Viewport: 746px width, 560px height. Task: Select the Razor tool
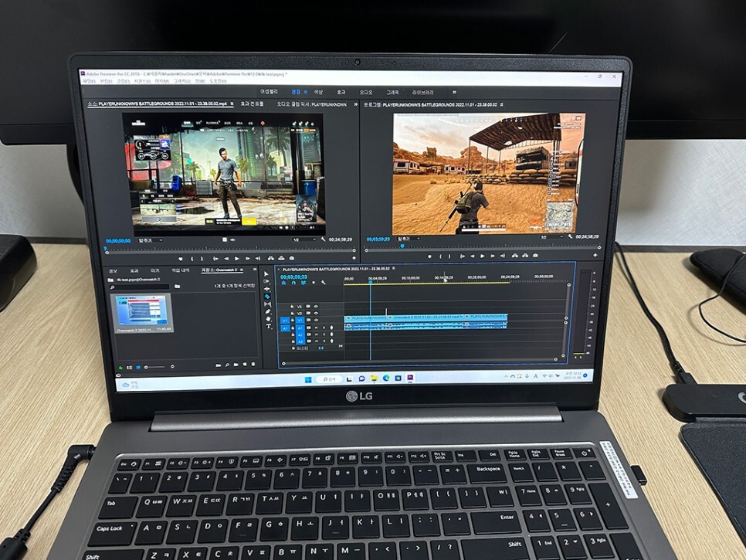point(267,297)
